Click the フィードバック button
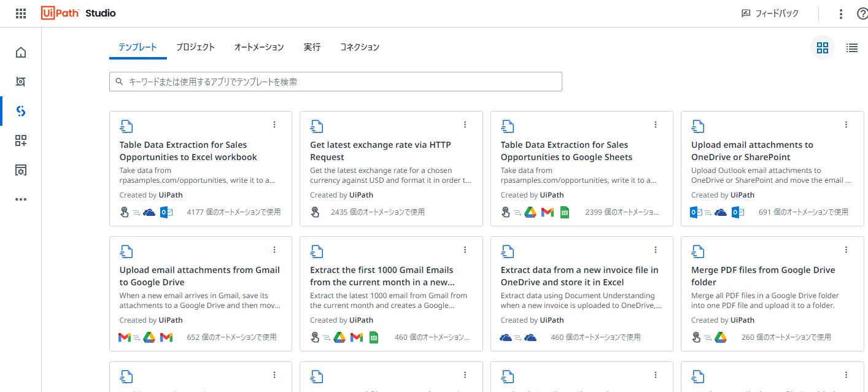The width and height of the screenshot is (868, 392). pos(770,13)
